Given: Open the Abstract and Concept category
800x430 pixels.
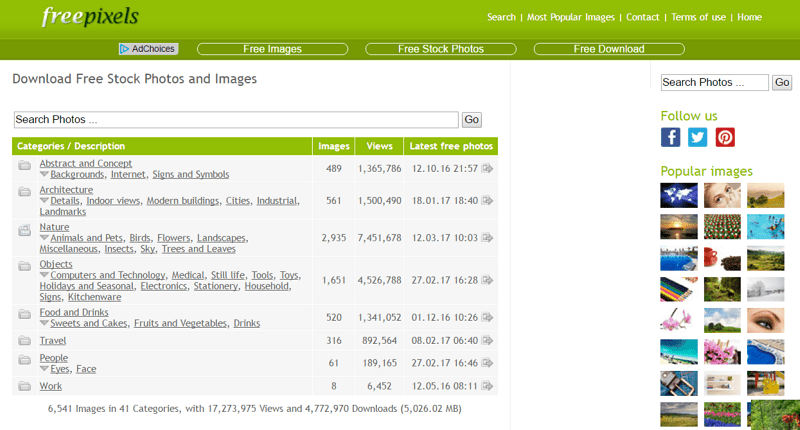Looking at the screenshot, I should pyautogui.click(x=86, y=163).
